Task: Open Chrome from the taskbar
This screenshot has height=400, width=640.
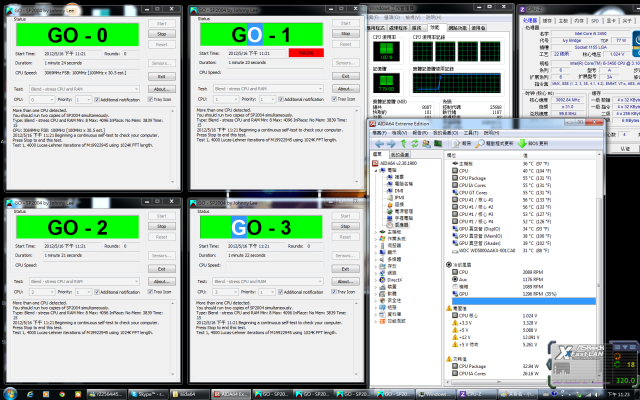Action: pyautogui.click(x=62, y=394)
